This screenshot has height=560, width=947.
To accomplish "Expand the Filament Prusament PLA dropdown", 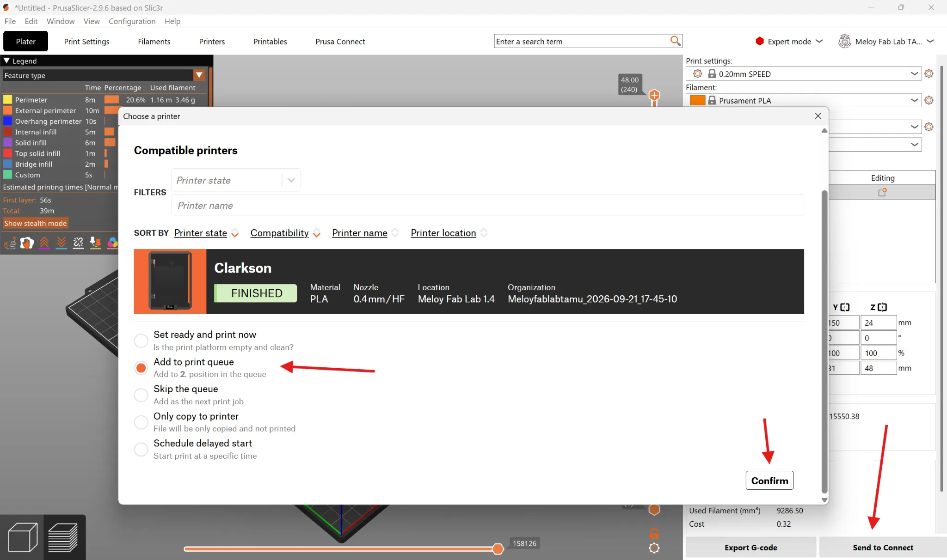I will [x=914, y=100].
